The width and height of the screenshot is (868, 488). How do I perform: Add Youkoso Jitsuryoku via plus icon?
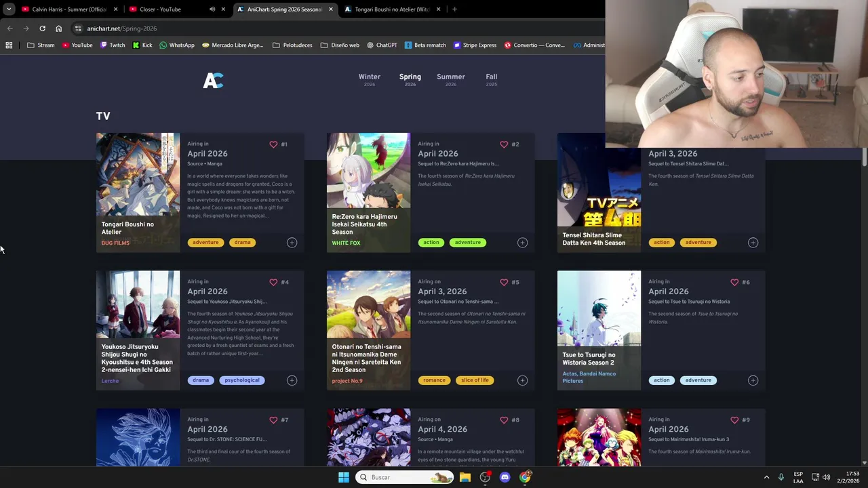pos(292,380)
